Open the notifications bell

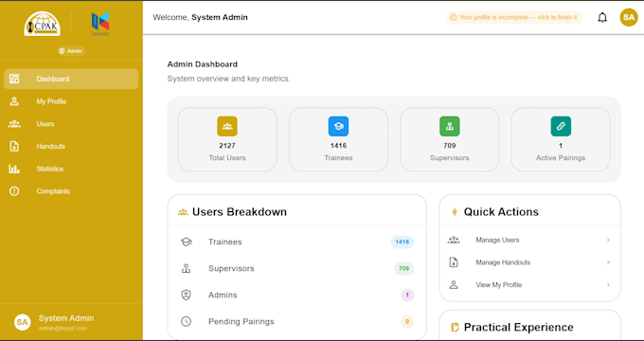point(602,17)
